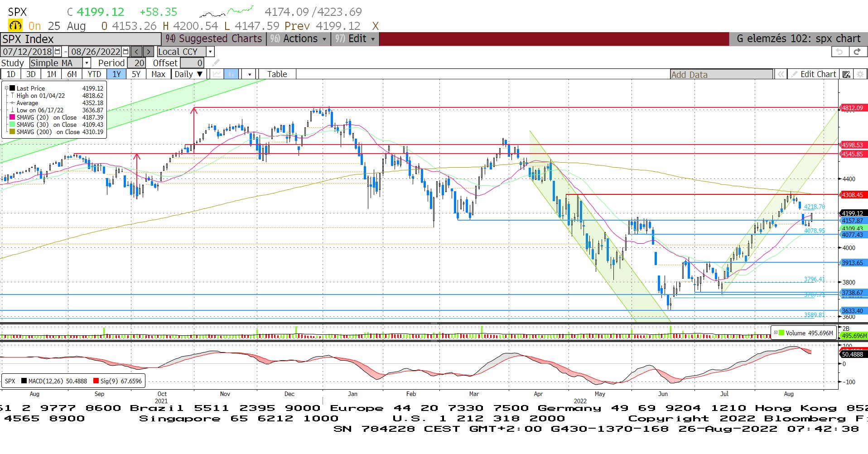Collapse the Last Price legend tree

(x=6, y=88)
